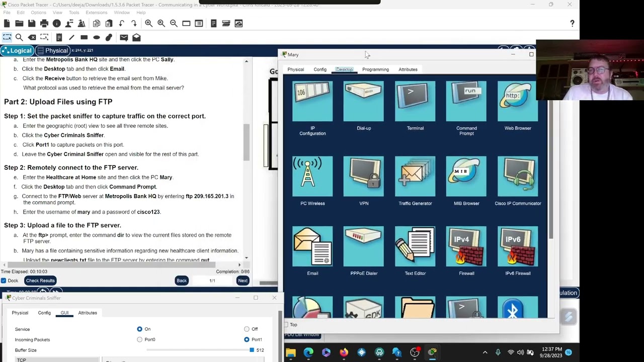The image size is (644, 362).
Task: Launch Cisco IP Communicator app
Action: coord(518,176)
